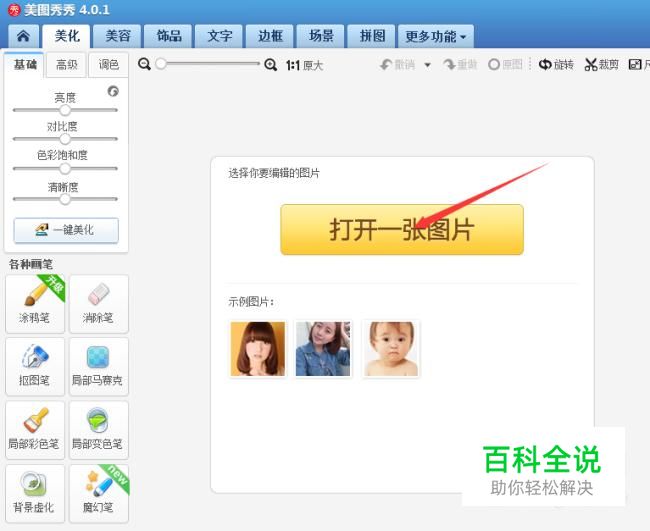650x531 pixels.
Task: Select the 消除笔 eraser tool
Action: 99,303
